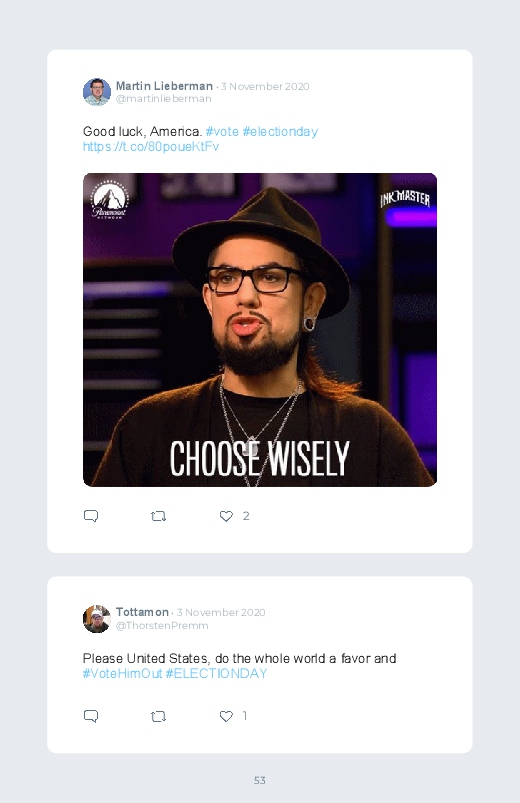520x803 pixels.
Task: Like the 'Good luck, America' tweet
Action: pos(226,516)
